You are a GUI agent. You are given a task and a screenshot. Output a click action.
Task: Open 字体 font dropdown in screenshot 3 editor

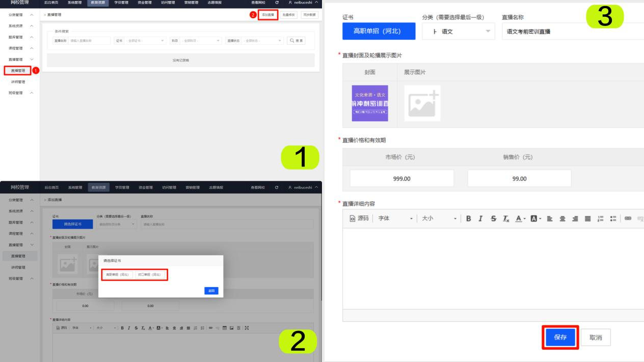point(395,218)
